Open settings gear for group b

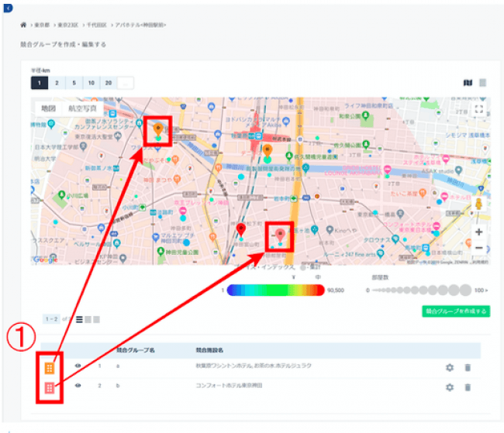click(450, 387)
